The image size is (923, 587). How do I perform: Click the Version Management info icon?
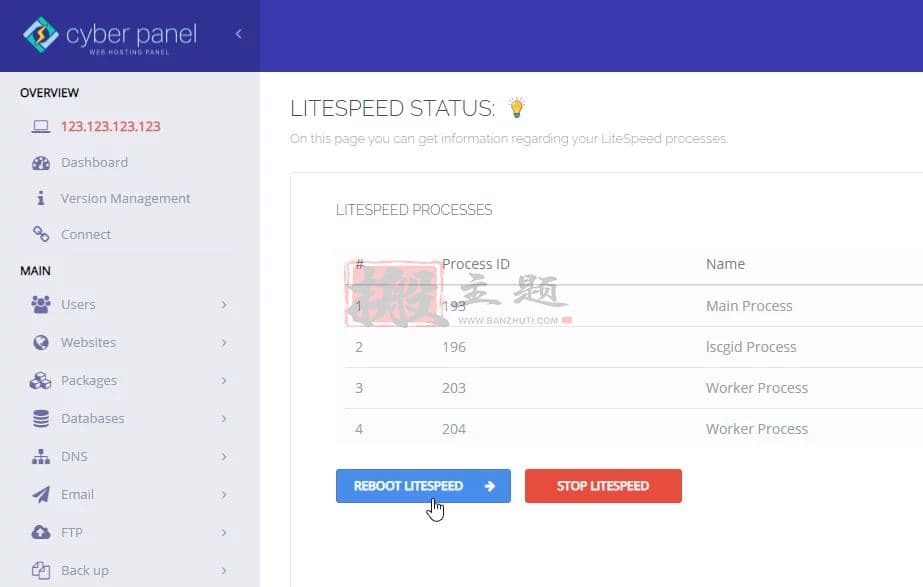[x=41, y=198]
